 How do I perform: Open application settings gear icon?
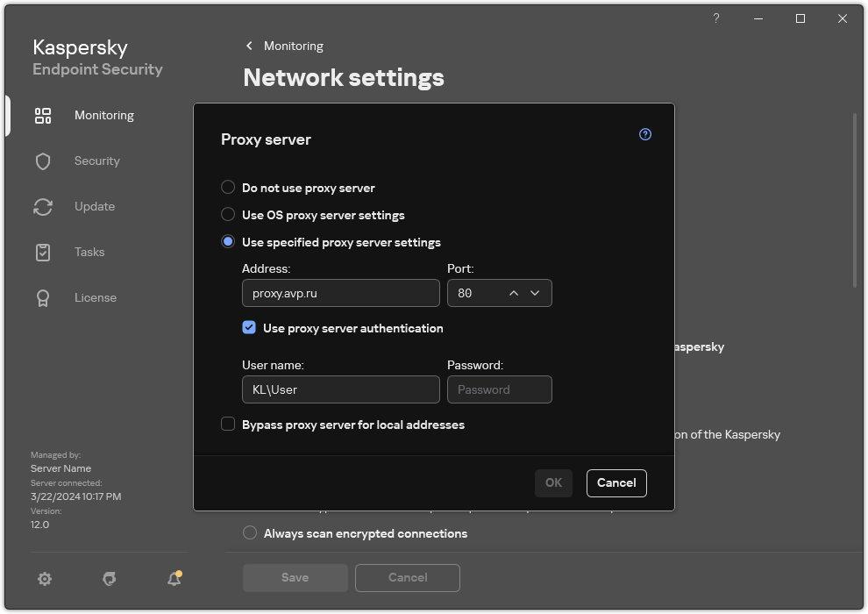click(x=45, y=579)
